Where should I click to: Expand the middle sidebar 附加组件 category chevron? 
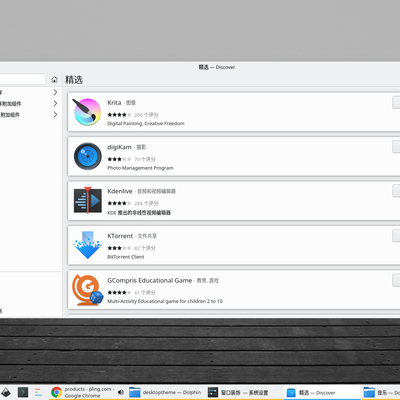[x=55, y=104]
